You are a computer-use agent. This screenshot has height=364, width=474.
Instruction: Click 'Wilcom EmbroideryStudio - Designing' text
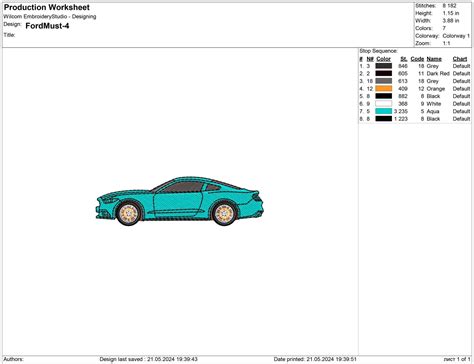(50, 16)
